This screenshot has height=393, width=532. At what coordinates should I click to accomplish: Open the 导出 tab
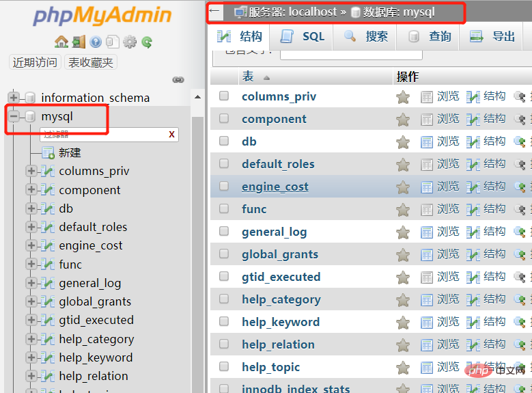coord(492,36)
